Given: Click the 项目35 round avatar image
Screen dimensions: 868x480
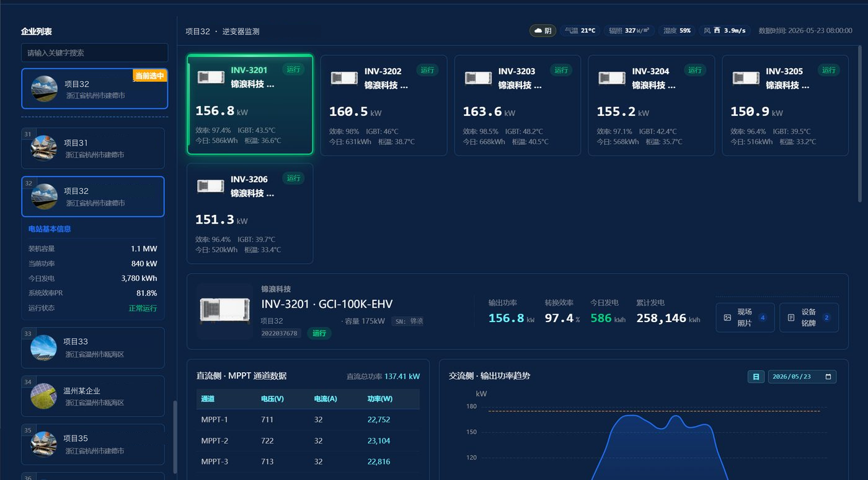Looking at the screenshot, I should [44, 444].
